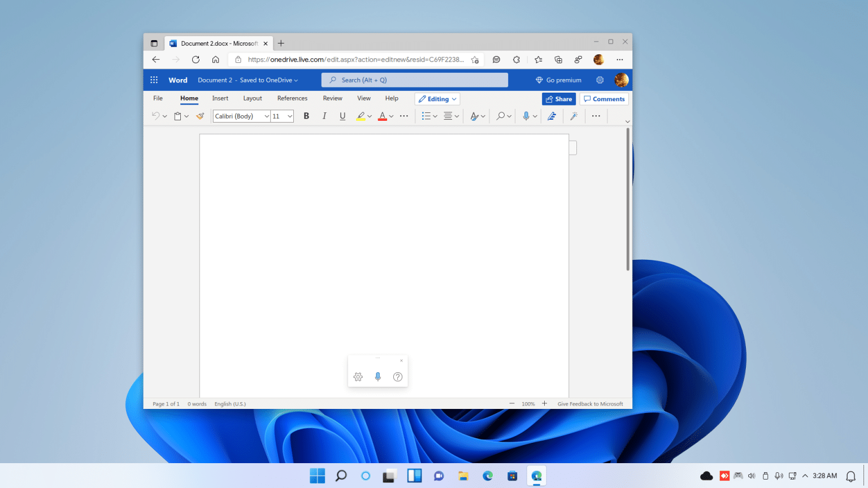Increase zoom with the plus control

pyautogui.click(x=544, y=403)
